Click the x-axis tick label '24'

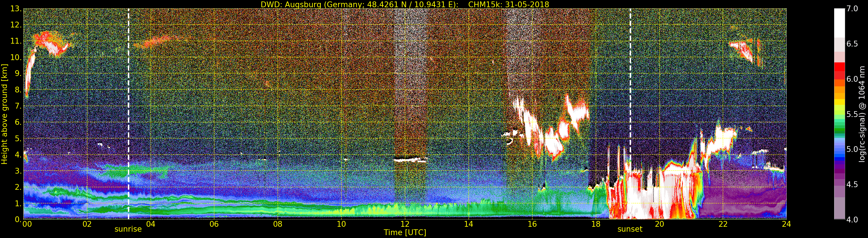click(786, 224)
